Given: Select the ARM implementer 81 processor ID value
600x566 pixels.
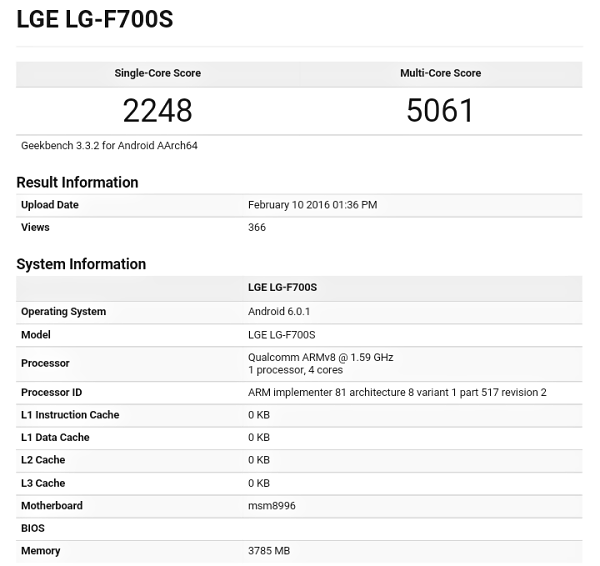Looking at the screenshot, I should [397, 392].
